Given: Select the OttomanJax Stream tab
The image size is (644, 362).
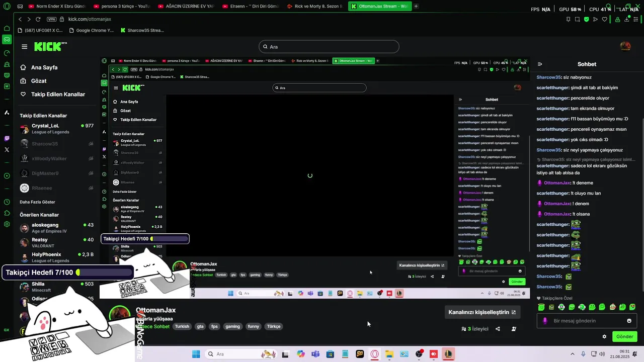Looking at the screenshot, I should tap(380, 7).
